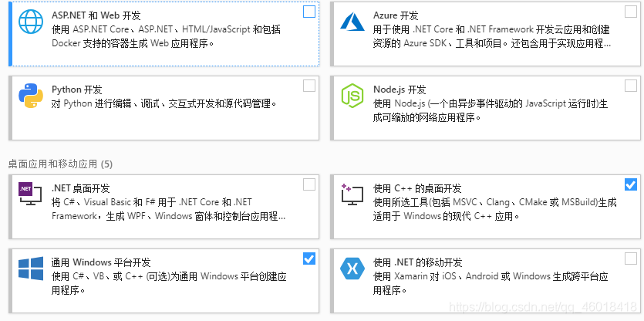Click description mentioning Docker 支持的容器

click(x=166, y=36)
